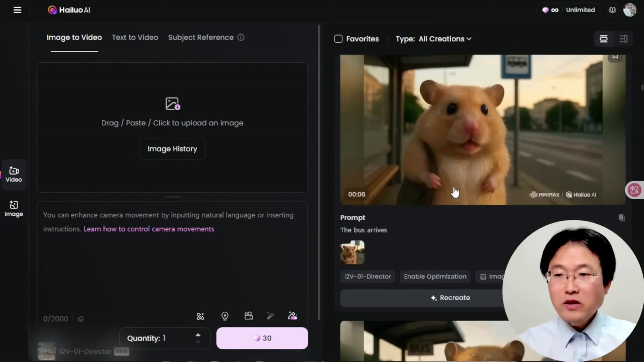Image resolution: width=644 pixels, height=362 pixels.
Task: Switch to split layout view icon
Action: pyautogui.click(x=624, y=39)
